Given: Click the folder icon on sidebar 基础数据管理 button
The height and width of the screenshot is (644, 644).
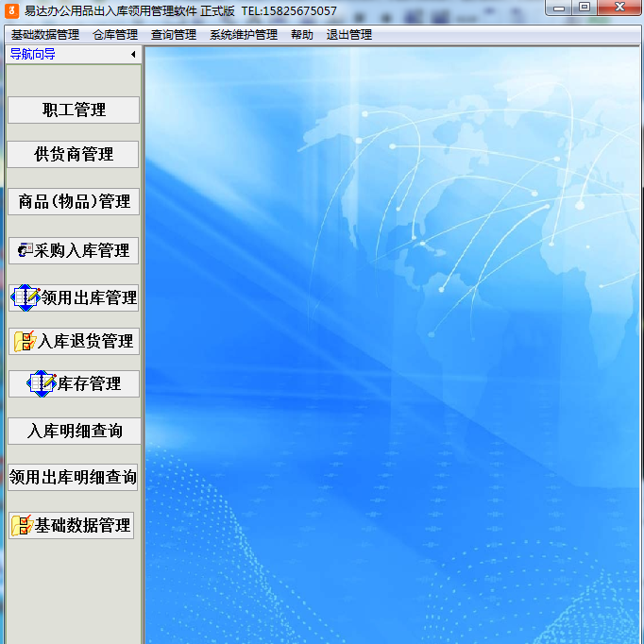Looking at the screenshot, I should [22, 525].
